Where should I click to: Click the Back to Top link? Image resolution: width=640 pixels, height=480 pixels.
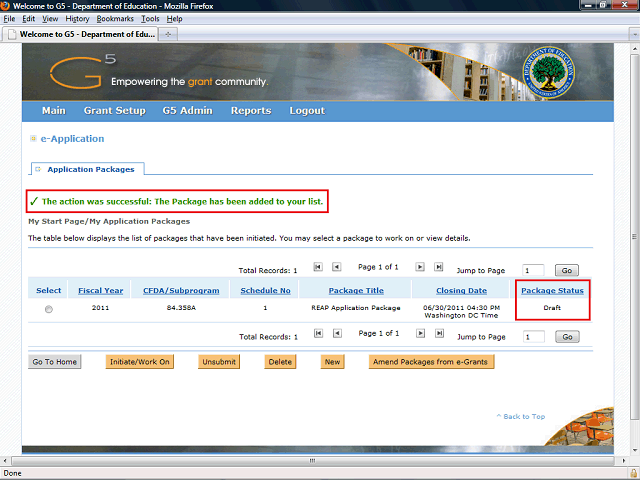pyautogui.click(x=521, y=416)
